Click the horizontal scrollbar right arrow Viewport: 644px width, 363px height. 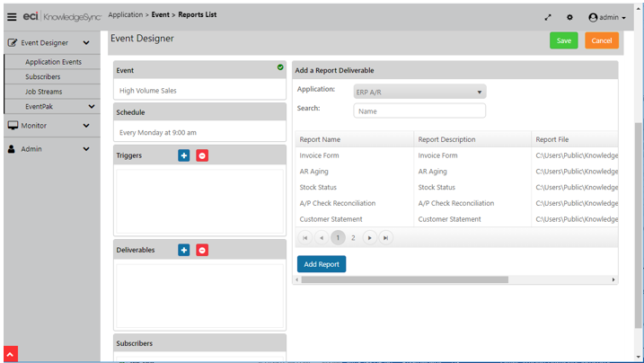(x=613, y=279)
